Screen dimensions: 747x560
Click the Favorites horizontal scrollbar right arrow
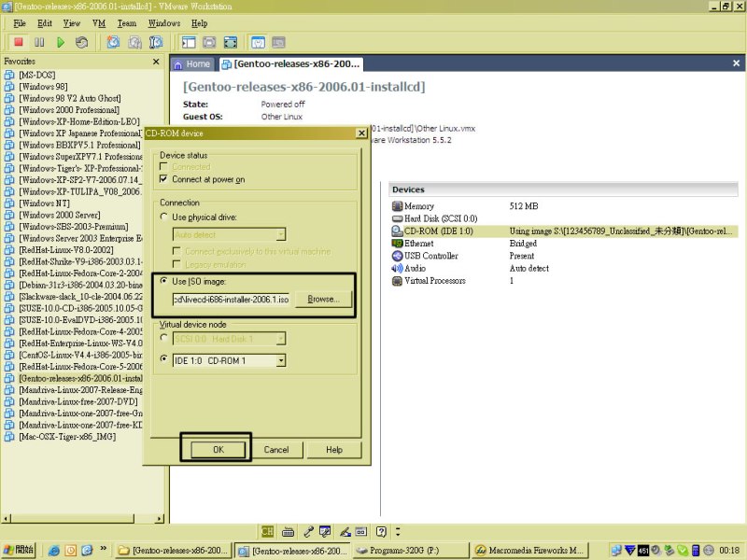(159, 519)
